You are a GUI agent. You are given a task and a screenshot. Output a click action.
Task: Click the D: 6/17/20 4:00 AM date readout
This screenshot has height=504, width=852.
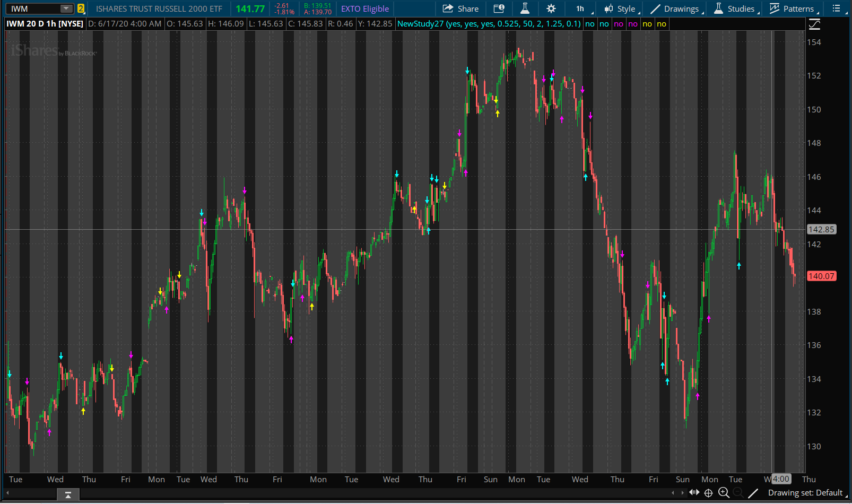tap(125, 24)
